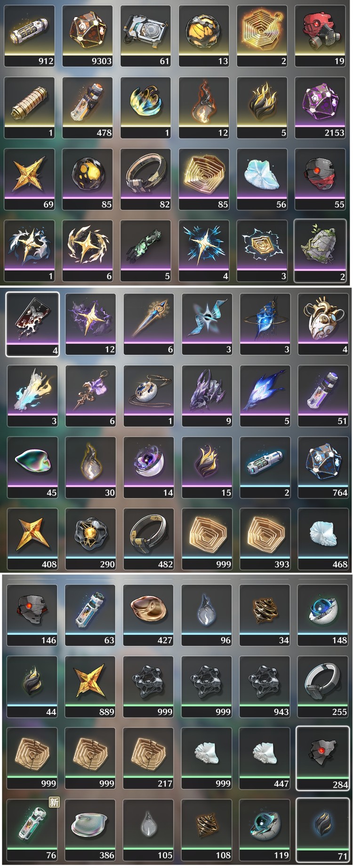The height and width of the screenshot is (868, 353).
Task: Select the pendant necklace item showing 1
Action: [x=148, y=395]
